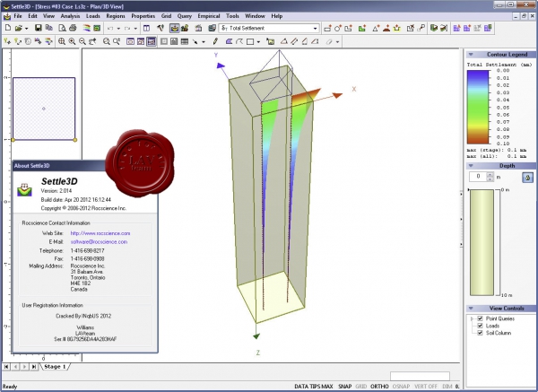Toggle the Soil Column checkbox
The image size is (538, 392).
click(481, 333)
